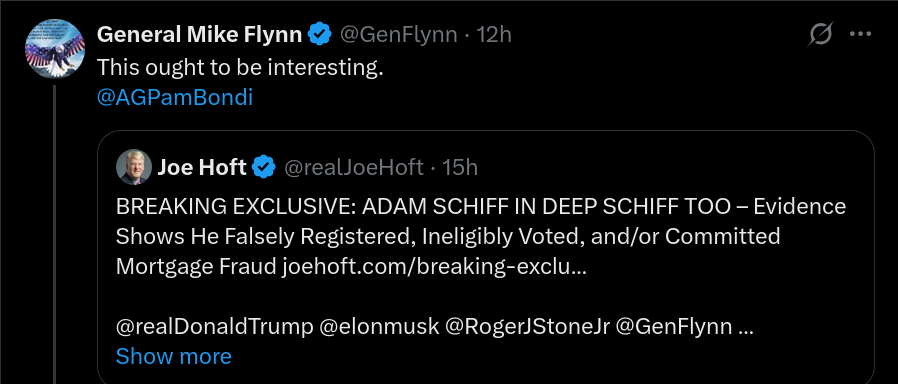Click the @realJoeHoft handle
The height and width of the screenshot is (384, 898).
pos(353,168)
